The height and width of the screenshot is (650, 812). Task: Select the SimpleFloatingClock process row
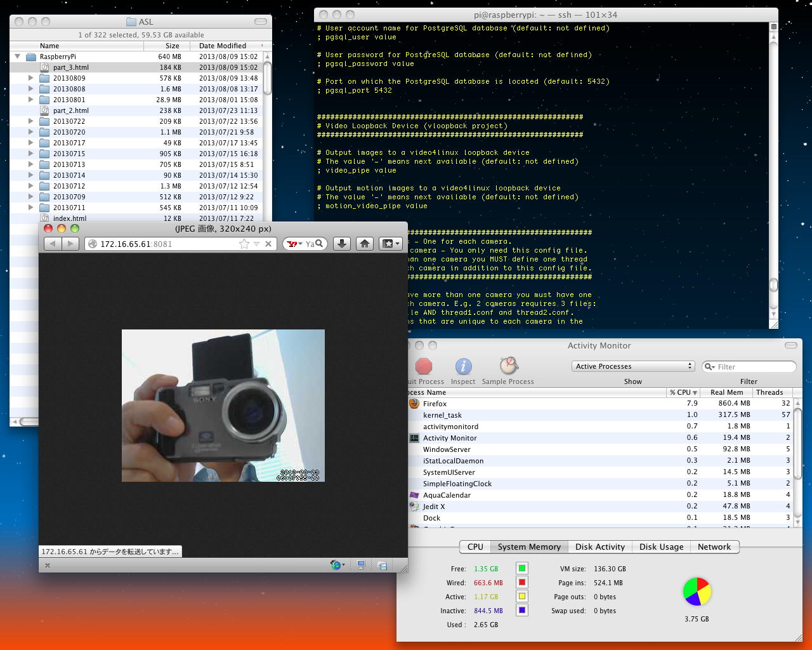point(601,484)
